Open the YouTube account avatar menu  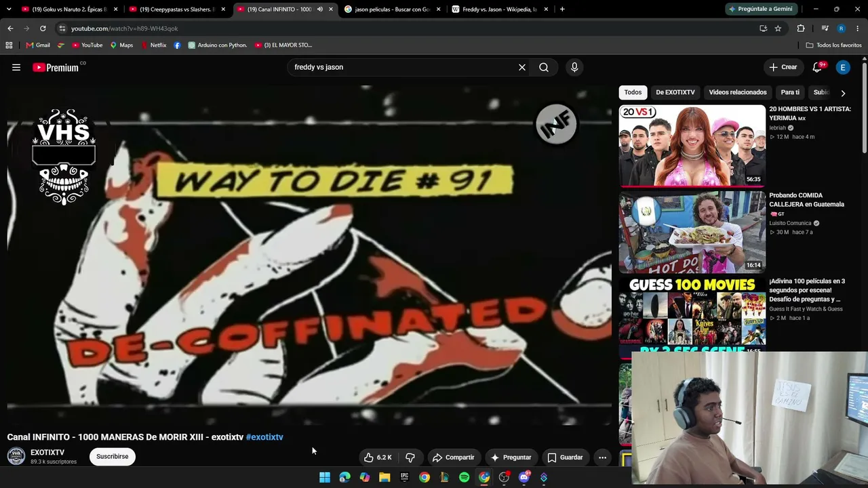pos(843,67)
